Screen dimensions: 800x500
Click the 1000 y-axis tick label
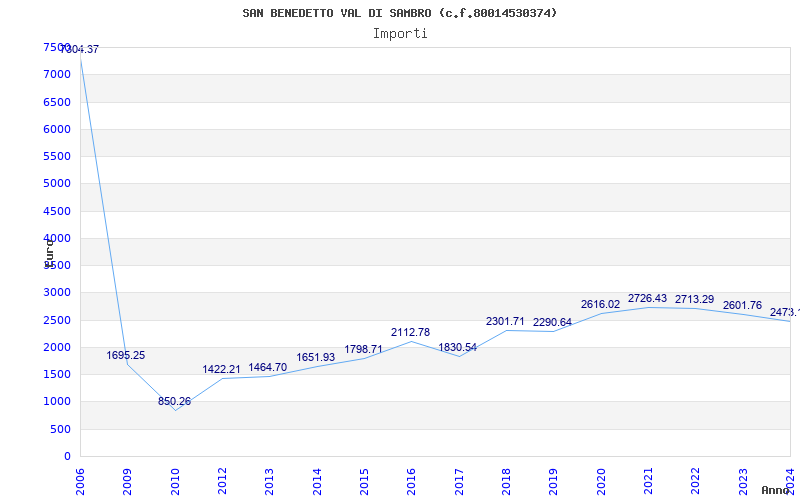[x=57, y=402]
